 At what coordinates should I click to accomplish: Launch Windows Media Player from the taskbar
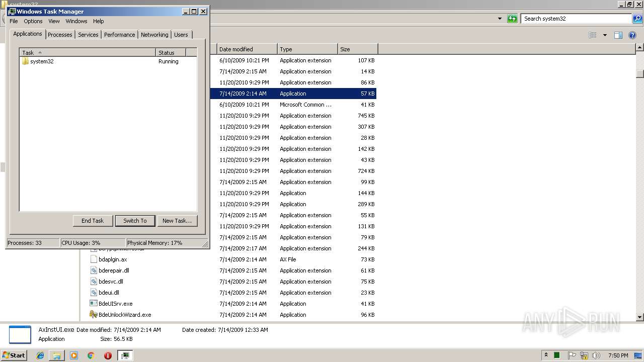pos(74,355)
